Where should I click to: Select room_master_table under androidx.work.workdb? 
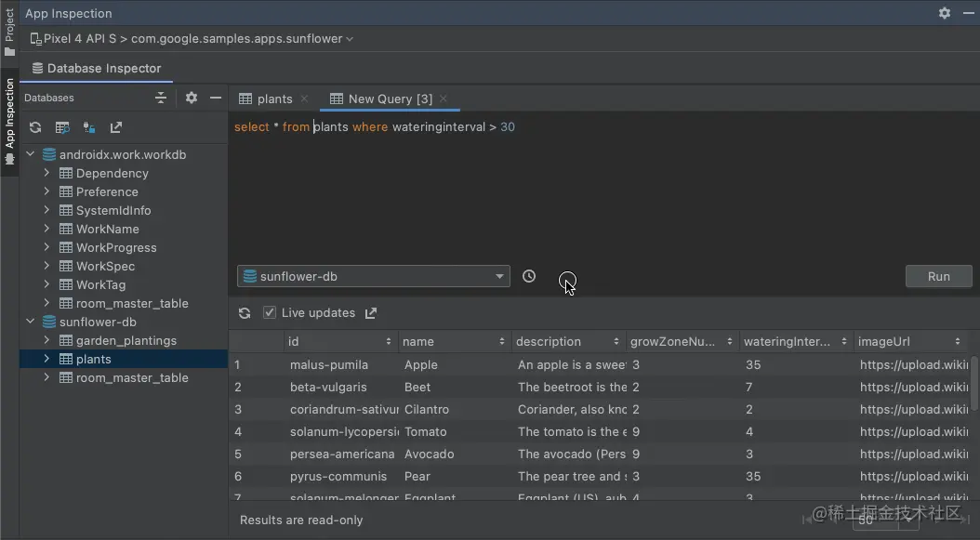pos(132,303)
